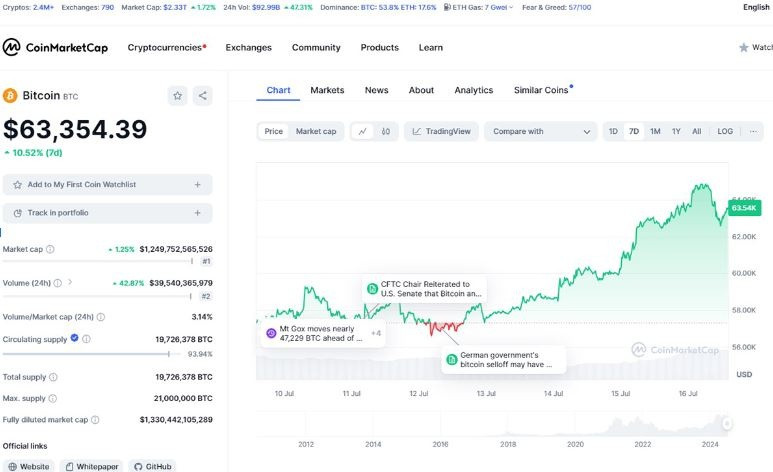This screenshot has height=472, width=773.
Task: Switch chart to Market cap view
Action: pyautogui.click(x=316, y=131)
